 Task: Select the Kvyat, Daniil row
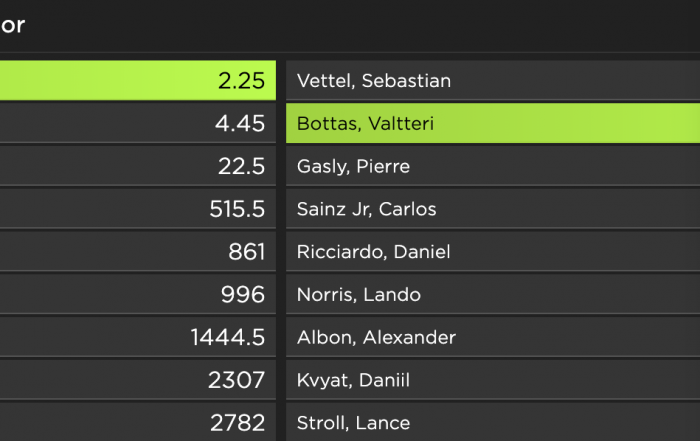[493, 380]
